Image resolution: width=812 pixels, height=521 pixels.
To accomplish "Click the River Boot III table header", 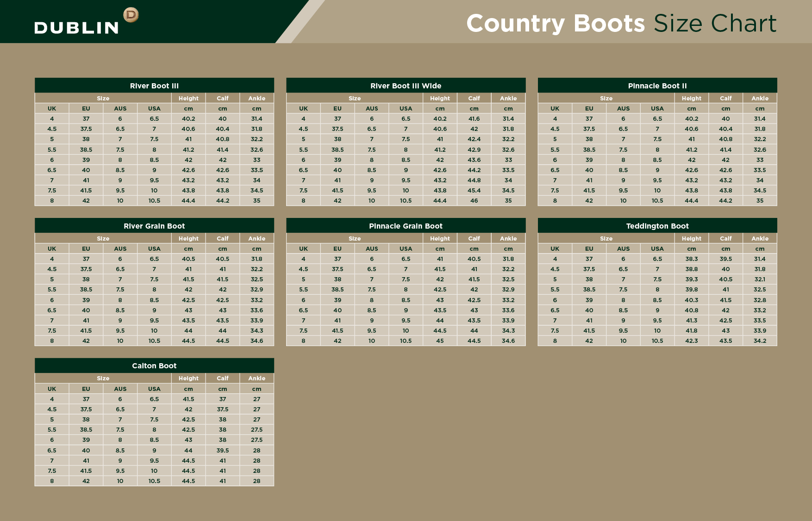I will coord(154,86).
